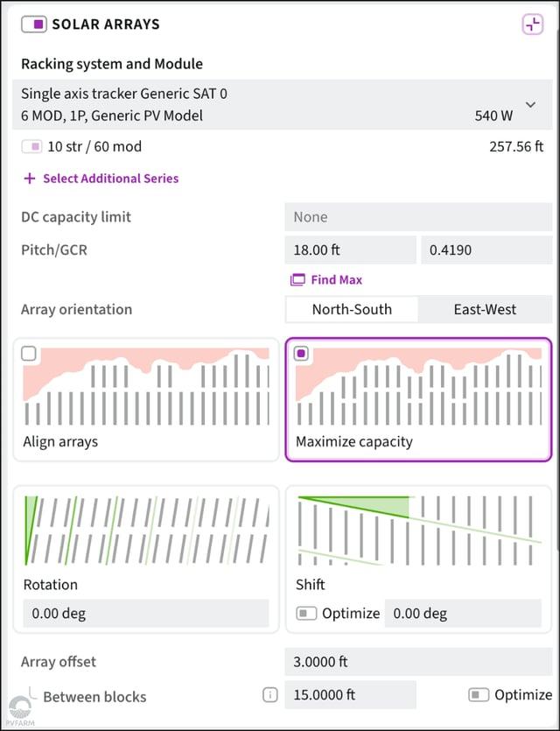
Task: Click the Rotation 0.00 deg field
Action: pos(146,614)
